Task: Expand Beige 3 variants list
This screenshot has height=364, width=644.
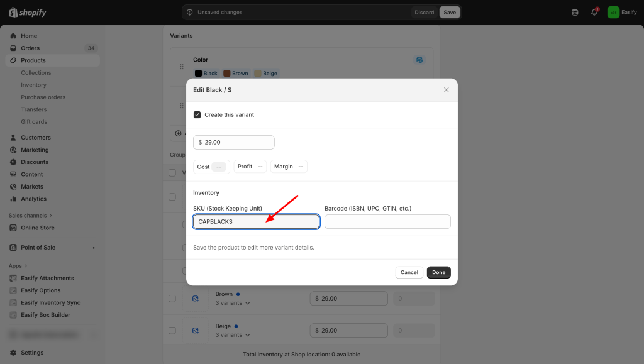Action: pyautogui.click(x=233, y=335)
